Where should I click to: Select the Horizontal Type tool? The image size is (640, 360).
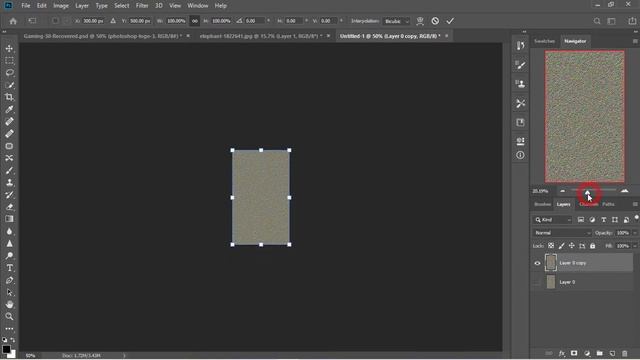point(9,268)
